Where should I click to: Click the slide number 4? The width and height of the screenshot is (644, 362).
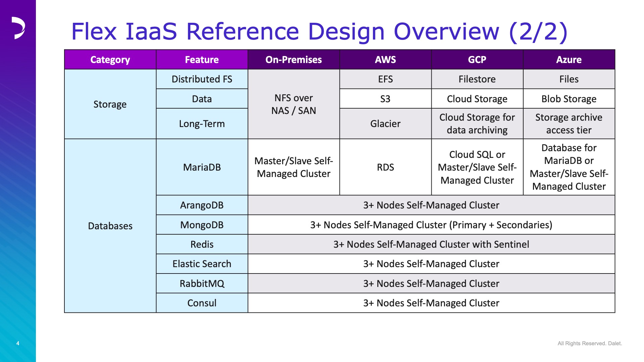coord(18,343)
